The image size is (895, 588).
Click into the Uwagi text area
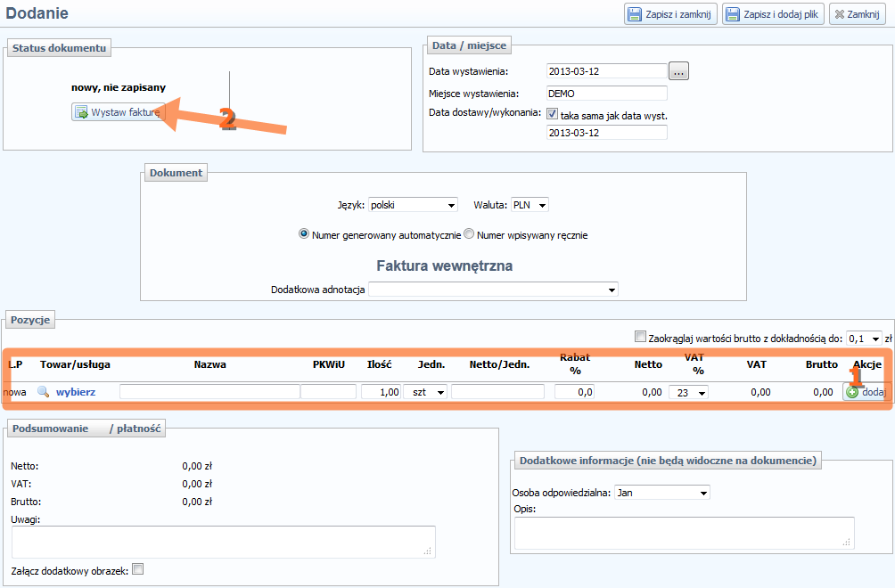(223, 542)
